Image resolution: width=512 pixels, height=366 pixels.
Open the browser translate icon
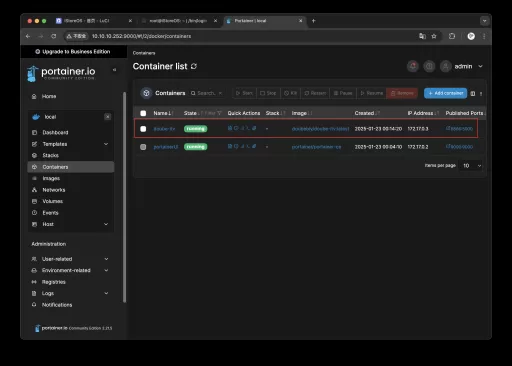click(x=422, y=36)
